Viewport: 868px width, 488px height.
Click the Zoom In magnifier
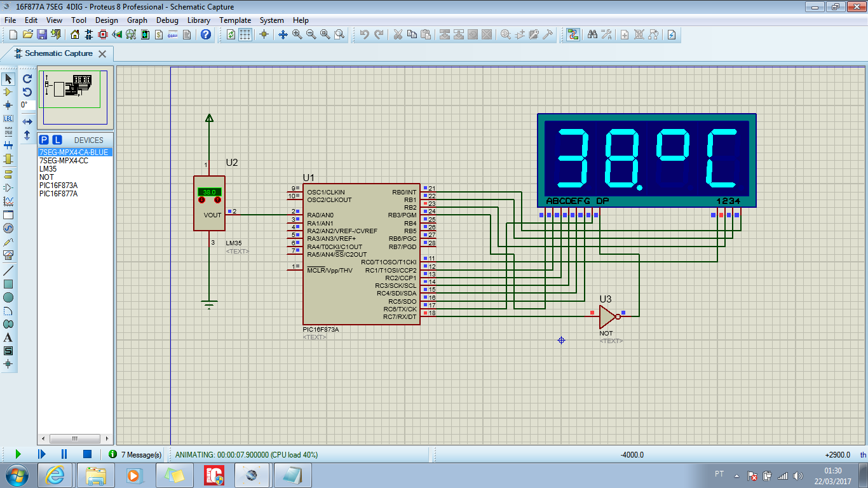coord(297,34)
